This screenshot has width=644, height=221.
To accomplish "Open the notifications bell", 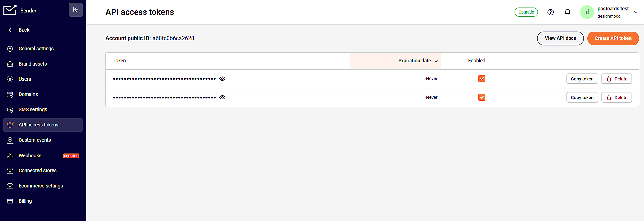I will point(568,12).
